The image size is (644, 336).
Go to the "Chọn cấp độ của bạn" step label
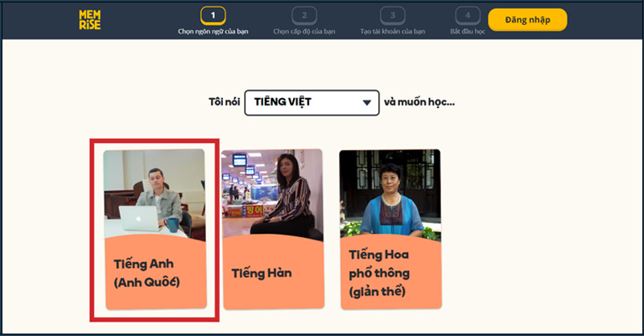(304, 32)
